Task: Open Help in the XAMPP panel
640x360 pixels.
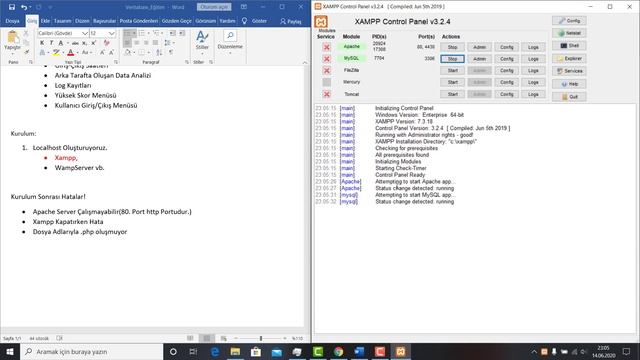Action: (569, 84)
